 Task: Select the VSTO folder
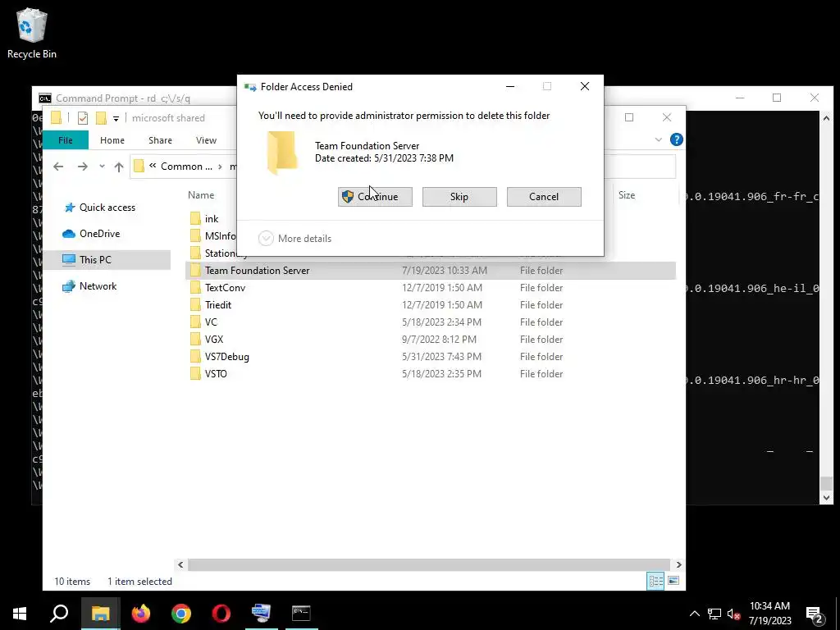(216, 373)
